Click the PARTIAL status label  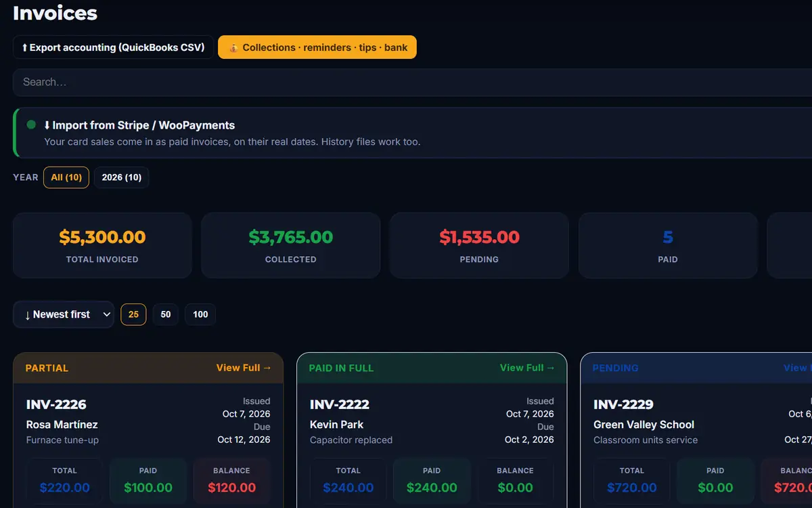point(47,368)
